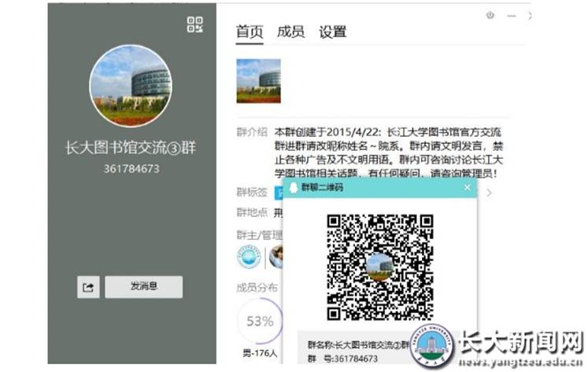Image resolution: width=588 pixels, height=372 pixels.
Task: Click the share group button icon
Action: pos(88,287)
